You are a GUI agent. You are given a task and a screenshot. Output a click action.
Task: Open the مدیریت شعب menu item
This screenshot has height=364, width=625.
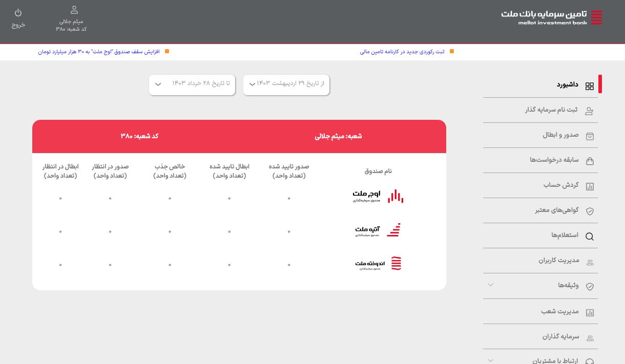[x=540, y=311]
